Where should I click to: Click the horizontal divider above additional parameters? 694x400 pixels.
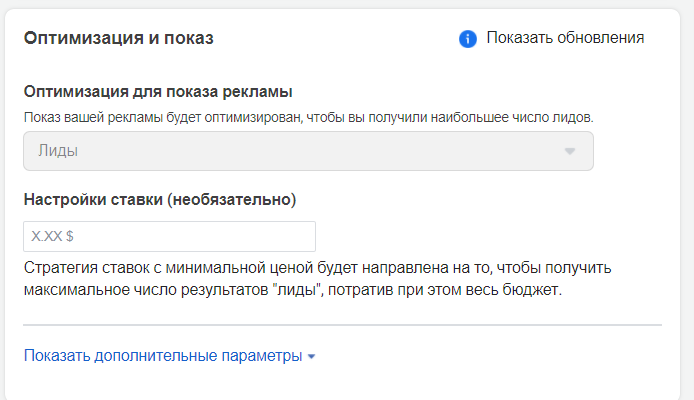click(342, 325)
